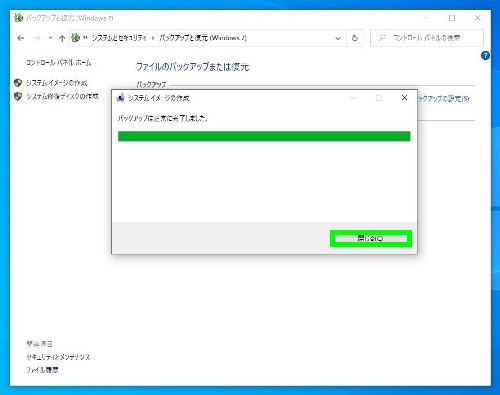The height and width of the screenshot is (395, 500).
Task: Select バックアップと復元 (Windows 7) breadcrumb
Action: click(203, 38)
